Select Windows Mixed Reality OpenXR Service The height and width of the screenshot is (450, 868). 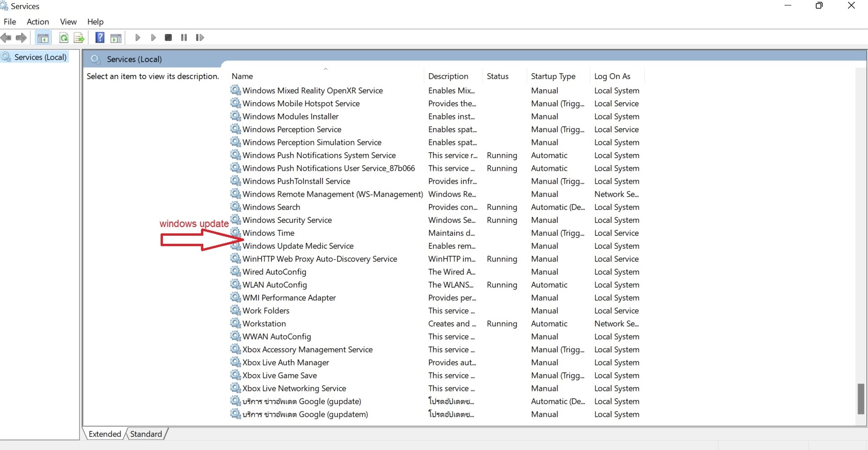pos(313,90)
